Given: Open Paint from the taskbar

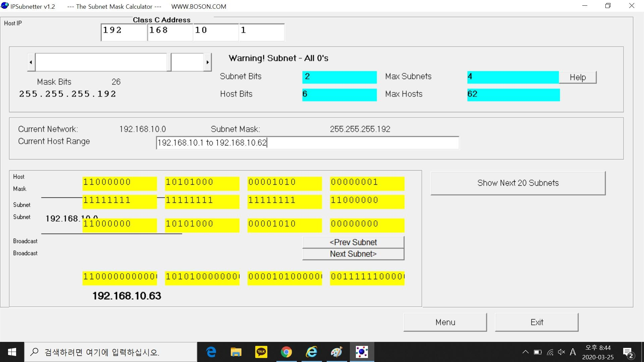Looking at the screenshot, I should [x=336, y=352].
